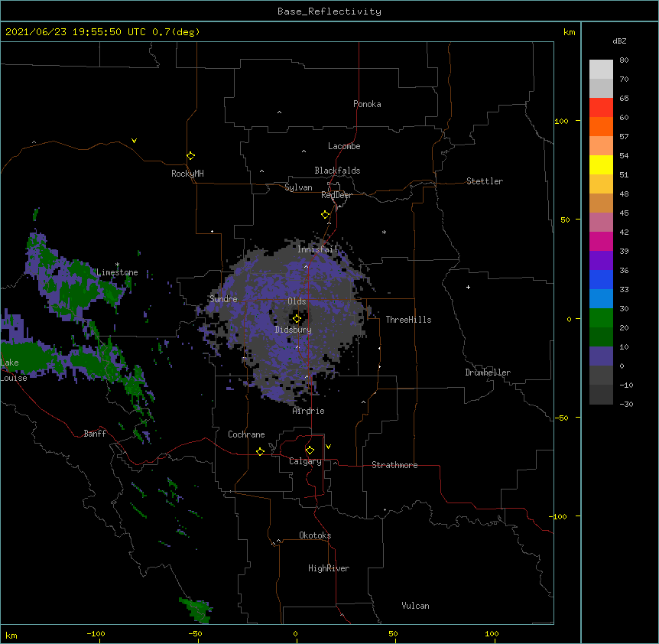The image size is (659, 644).
Task: Click the Banff town label
Action: click(x=95, y=434)
